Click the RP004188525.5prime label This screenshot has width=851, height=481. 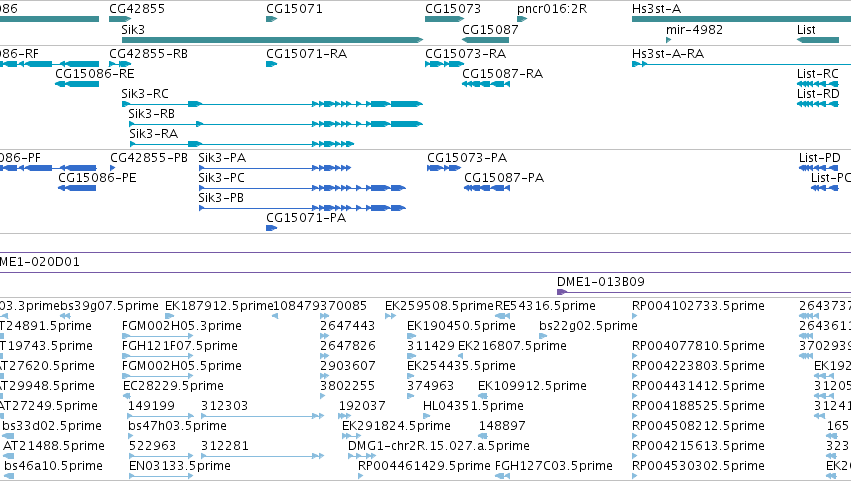click(698, 407)
